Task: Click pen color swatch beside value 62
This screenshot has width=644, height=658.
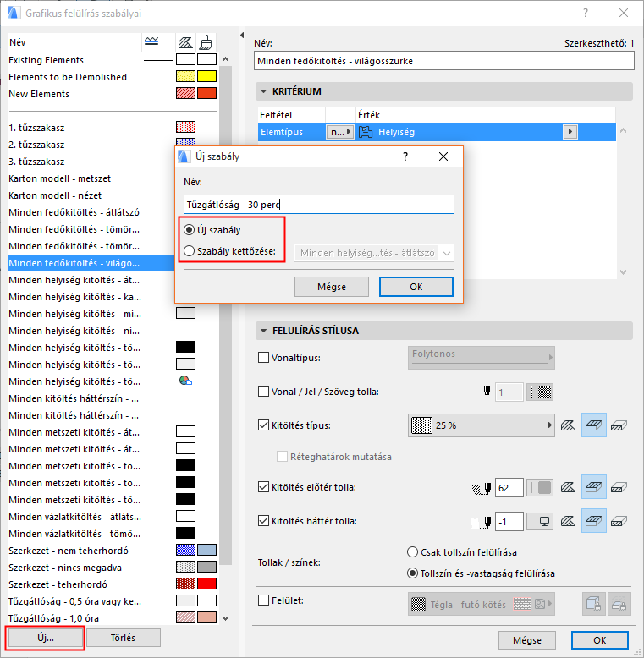Action: [540, 488]
